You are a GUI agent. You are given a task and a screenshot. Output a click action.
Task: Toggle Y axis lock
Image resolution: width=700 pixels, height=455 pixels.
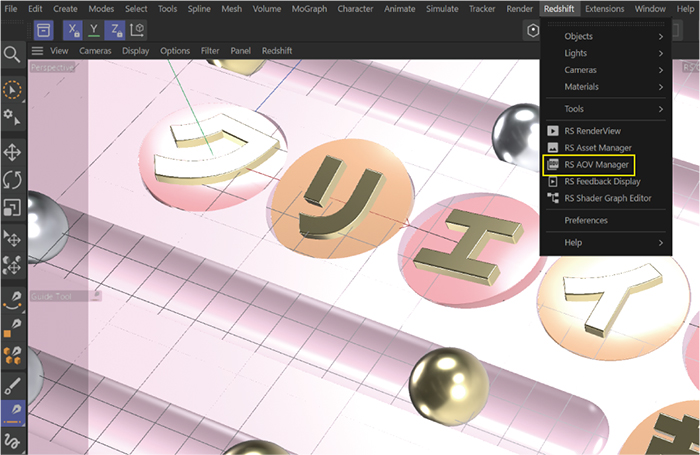point(95,30)
